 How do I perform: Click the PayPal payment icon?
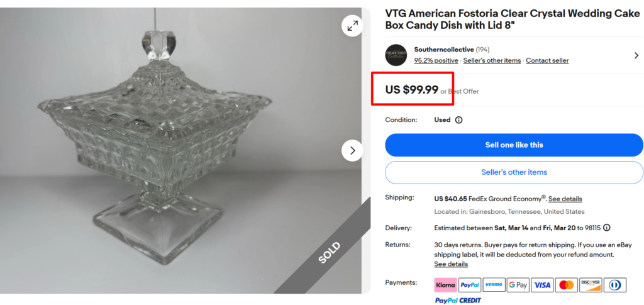click(x=469, y=285)
